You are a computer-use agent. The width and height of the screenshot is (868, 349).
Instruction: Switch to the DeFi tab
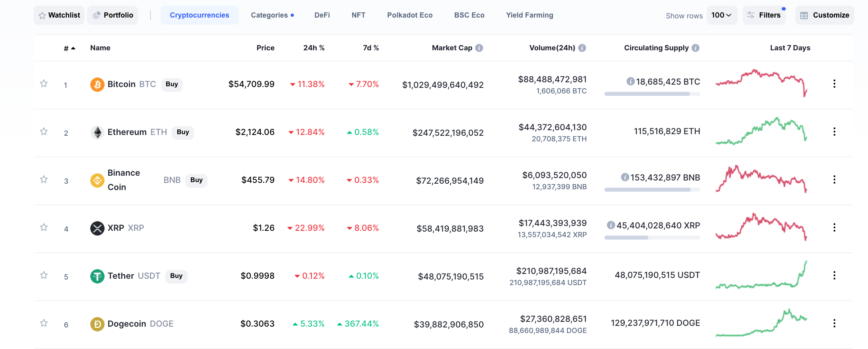point(322,15)
